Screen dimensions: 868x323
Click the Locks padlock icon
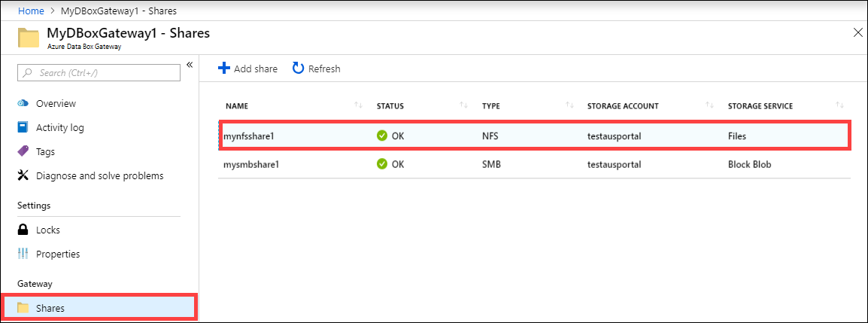23,230
